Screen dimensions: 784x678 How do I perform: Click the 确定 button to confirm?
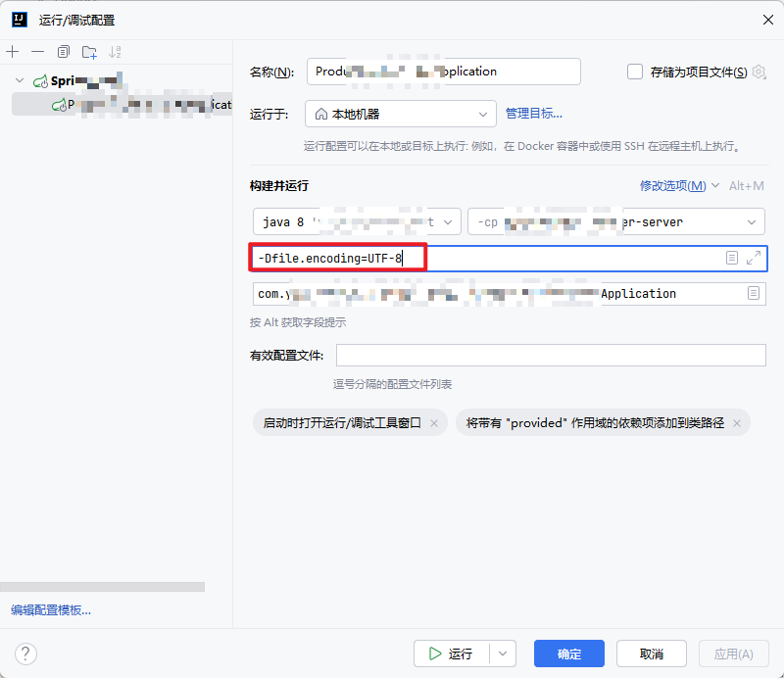(x=568, y=654)
